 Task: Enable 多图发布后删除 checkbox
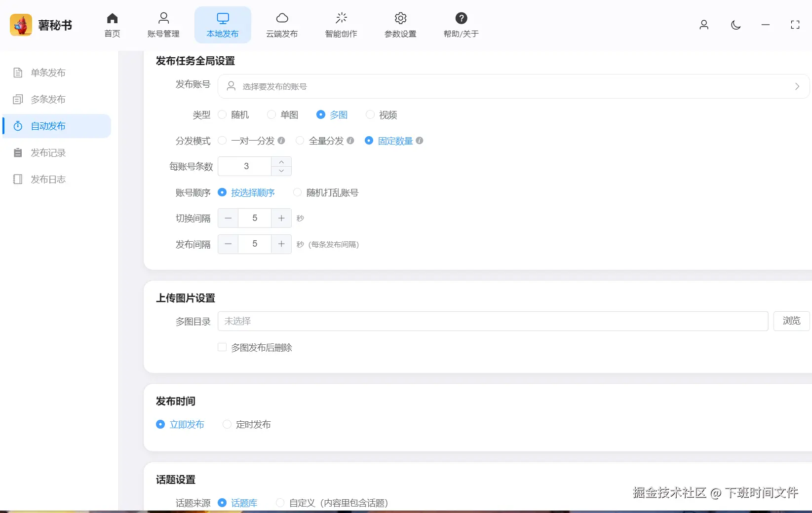(x=222, y=347)
